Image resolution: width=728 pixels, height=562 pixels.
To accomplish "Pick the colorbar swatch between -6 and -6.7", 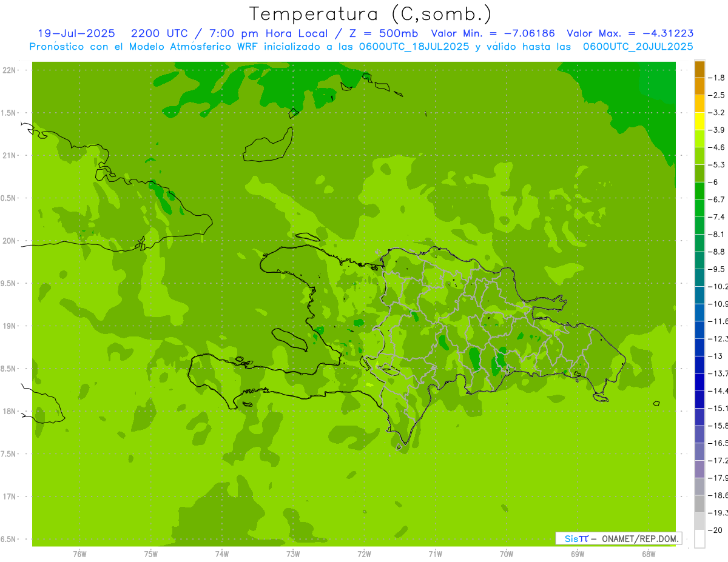I will pyautogui.click(x=699, y=191).
